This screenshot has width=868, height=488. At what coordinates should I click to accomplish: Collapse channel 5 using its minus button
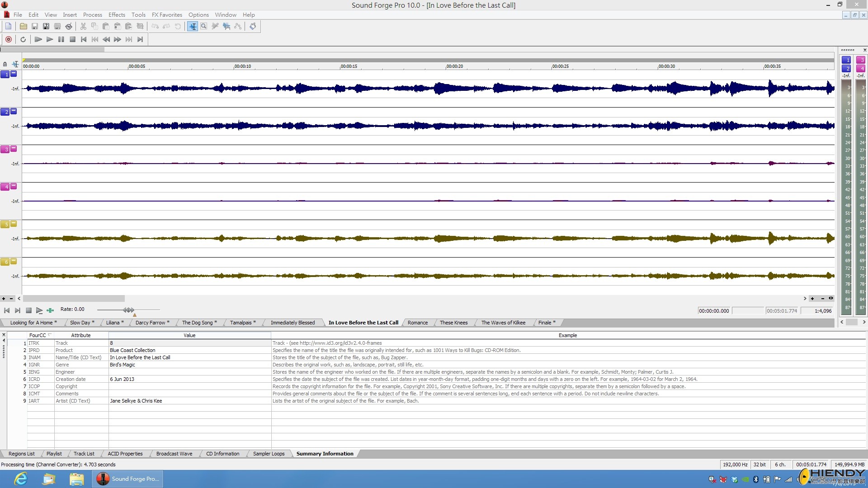click(x=14, y=224)
